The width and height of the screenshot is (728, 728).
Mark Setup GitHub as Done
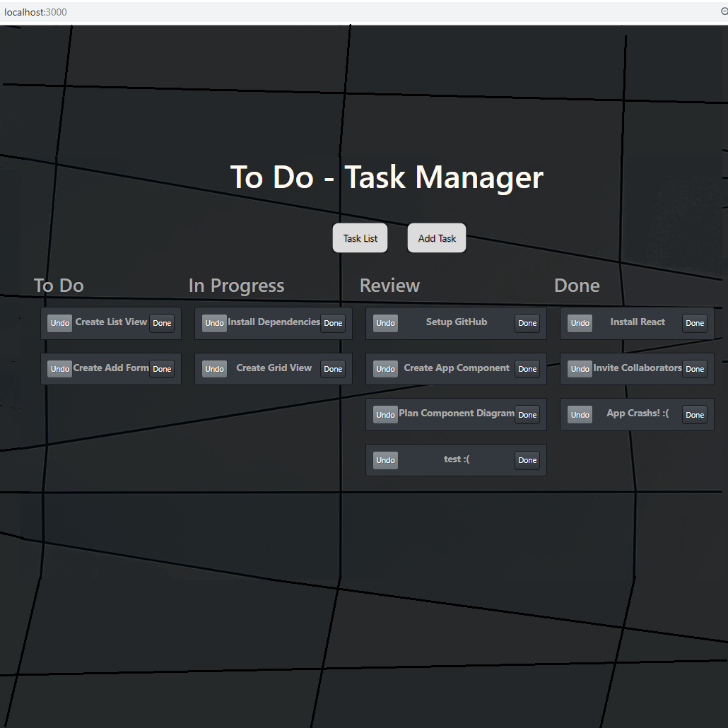click(x=527, y=323)
